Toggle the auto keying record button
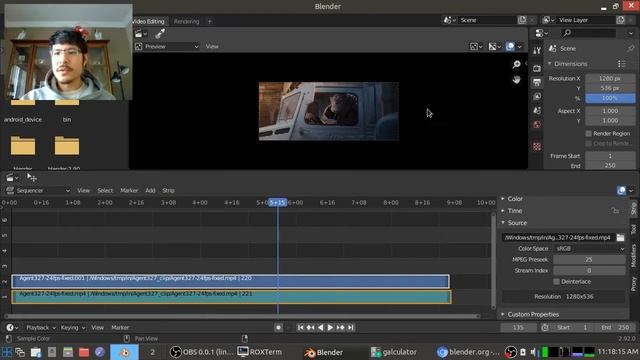This screenshot has height=360, width=640. pos(278,327)
